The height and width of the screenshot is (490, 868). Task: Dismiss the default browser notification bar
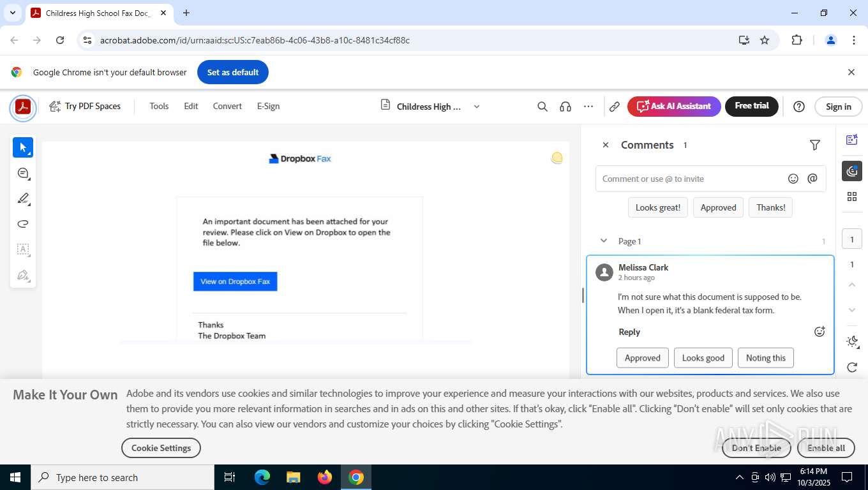point(851,72)
